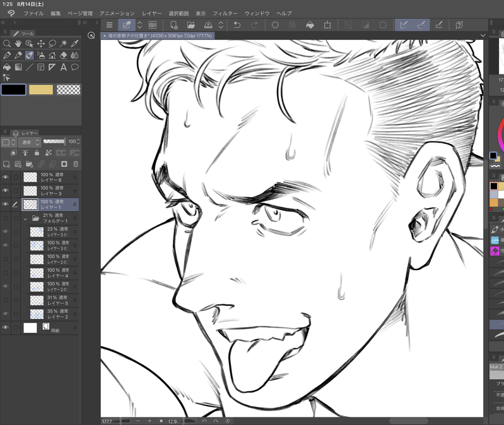Toggle Lock layer padlock icon

coord(37,153)
